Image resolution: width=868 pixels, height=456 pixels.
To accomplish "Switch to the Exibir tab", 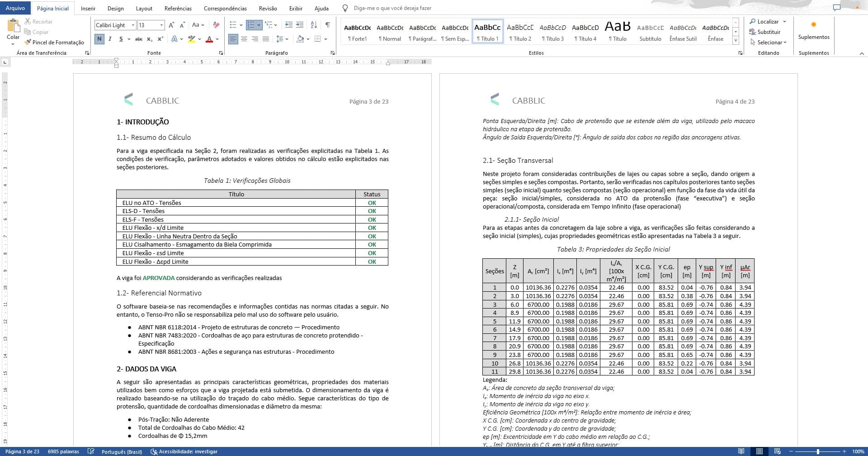I will coord(296,8).
